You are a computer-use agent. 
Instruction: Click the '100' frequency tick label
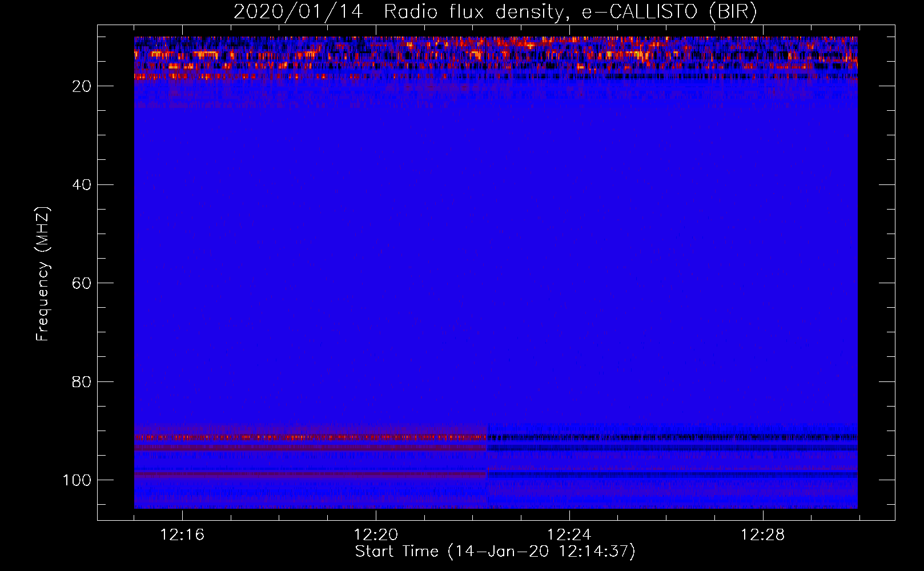pyautogui.click(x=77, y=480)
